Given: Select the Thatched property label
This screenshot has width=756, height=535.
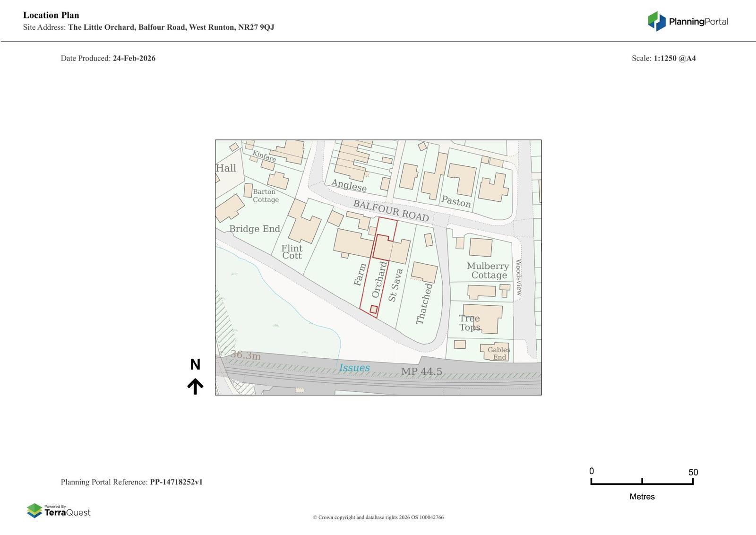Looking at the screenshot, I should [x=424, y=303].
